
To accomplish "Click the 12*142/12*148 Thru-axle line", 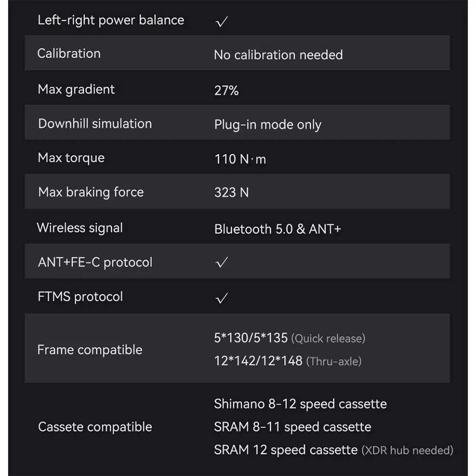I will point(288,361).
